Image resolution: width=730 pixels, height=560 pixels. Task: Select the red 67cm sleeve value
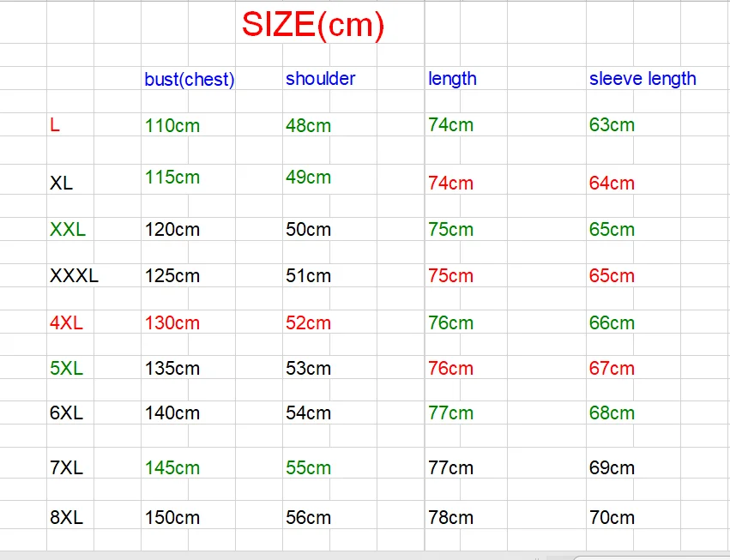coord(612,368)
